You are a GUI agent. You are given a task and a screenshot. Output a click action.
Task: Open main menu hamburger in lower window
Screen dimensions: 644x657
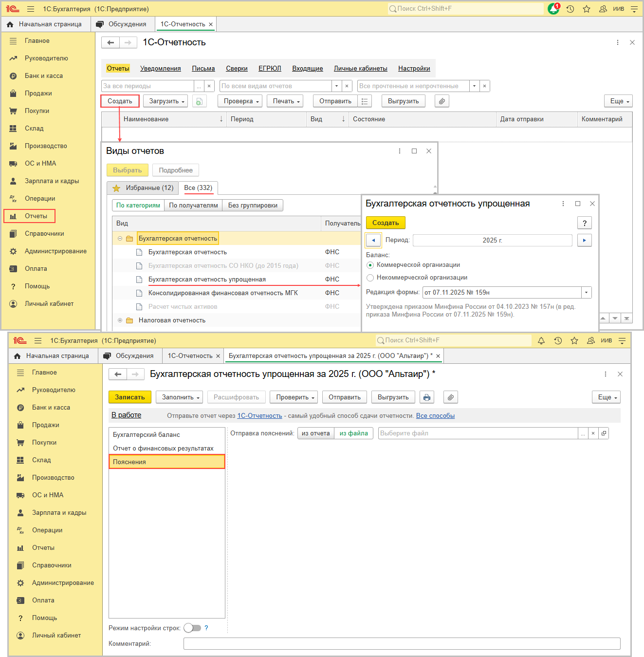[38, 340]
